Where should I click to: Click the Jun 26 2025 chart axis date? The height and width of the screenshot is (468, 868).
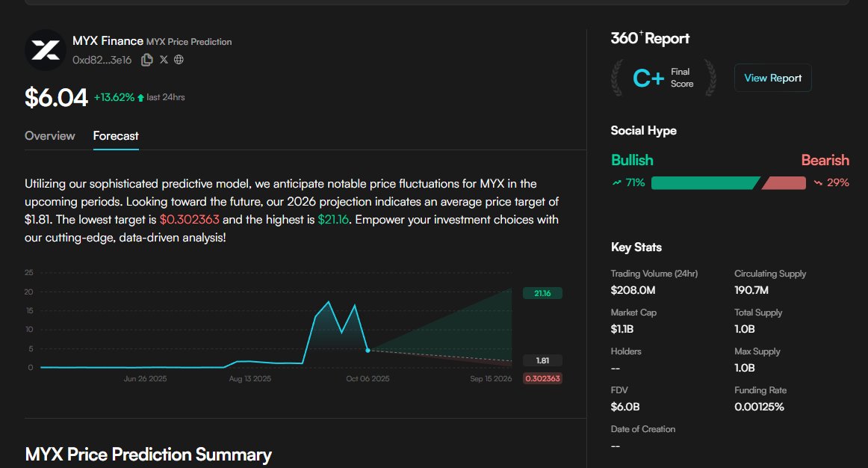[145, 379]
